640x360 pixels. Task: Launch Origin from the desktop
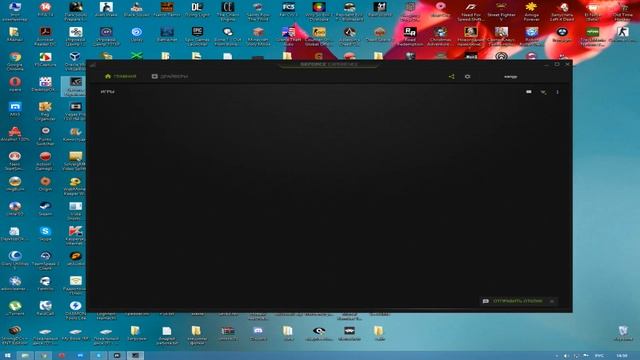pos(45,184)
